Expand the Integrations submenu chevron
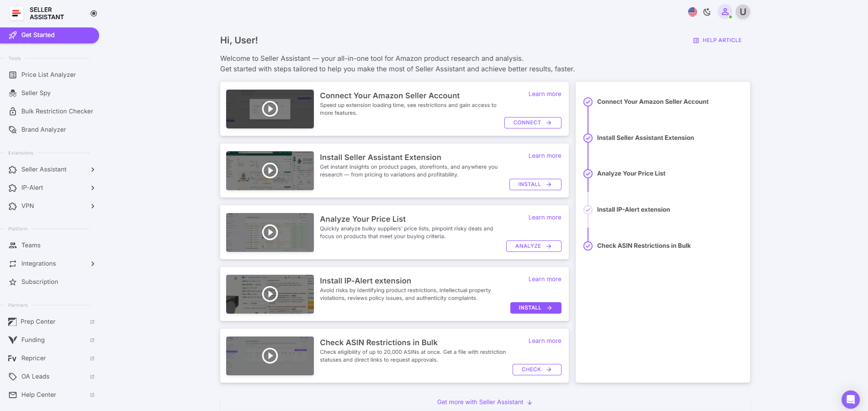Image resolution: width=868 pixels, height=411 pixels. coord(93,264)
